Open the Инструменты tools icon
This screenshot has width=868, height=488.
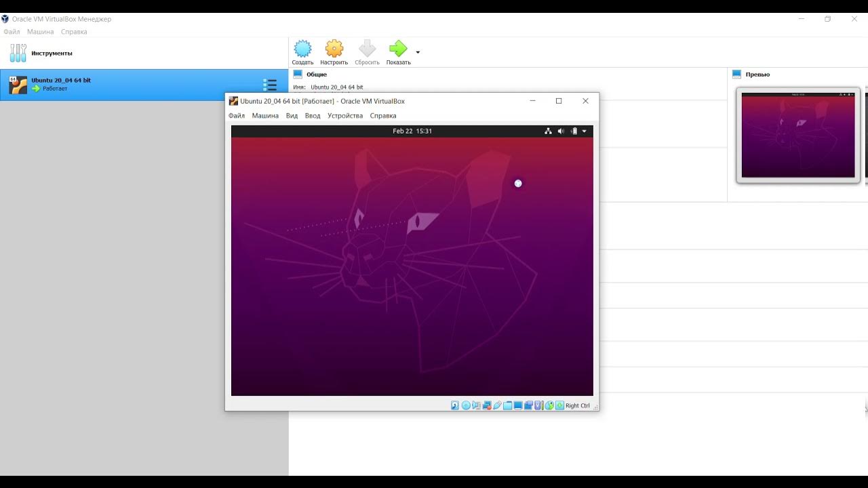tap(18, 53)
